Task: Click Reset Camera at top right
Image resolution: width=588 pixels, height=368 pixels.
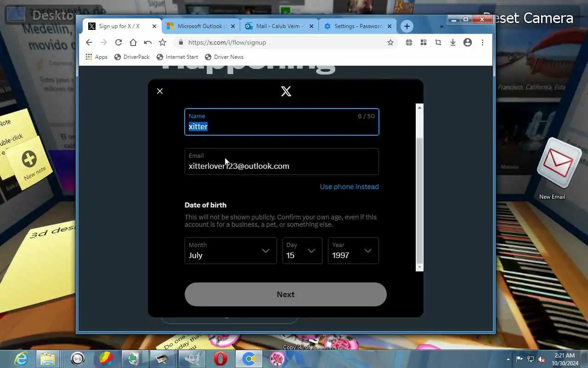Action: pyautogui.click(x=528, y=18)
